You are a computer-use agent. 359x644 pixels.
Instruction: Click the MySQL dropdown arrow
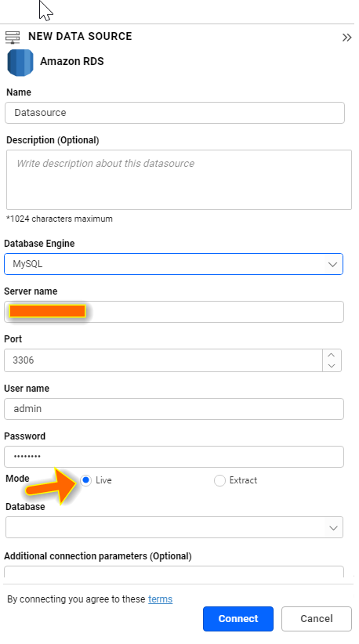[x=332, y=265]
